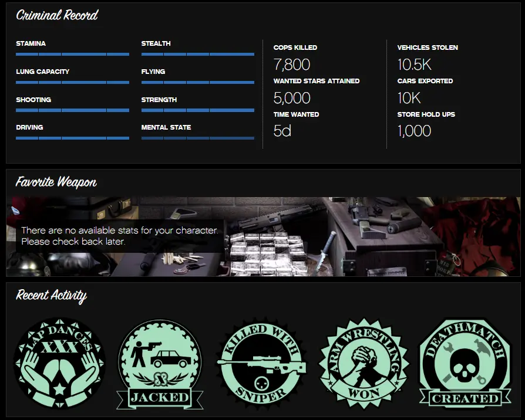This screenshot has height=420, width=525.
Task: Click the Cops Killed value 7,800
Action: click(x=292, y=65)
